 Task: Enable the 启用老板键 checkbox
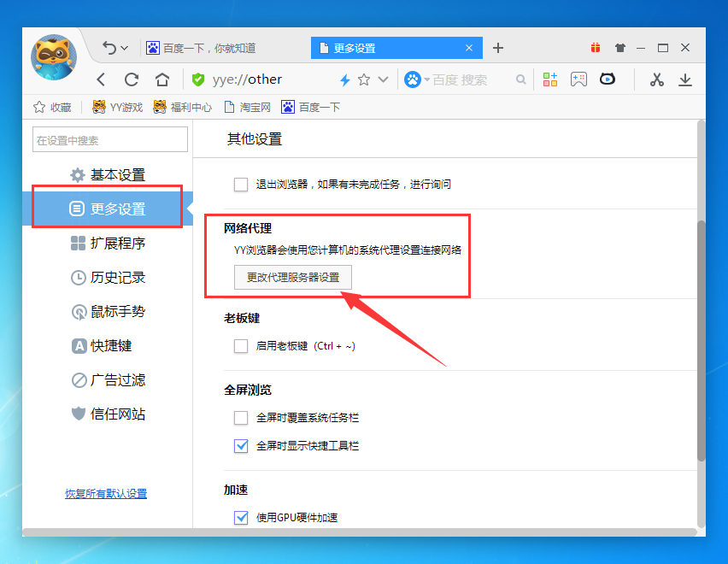pos(242,346)
